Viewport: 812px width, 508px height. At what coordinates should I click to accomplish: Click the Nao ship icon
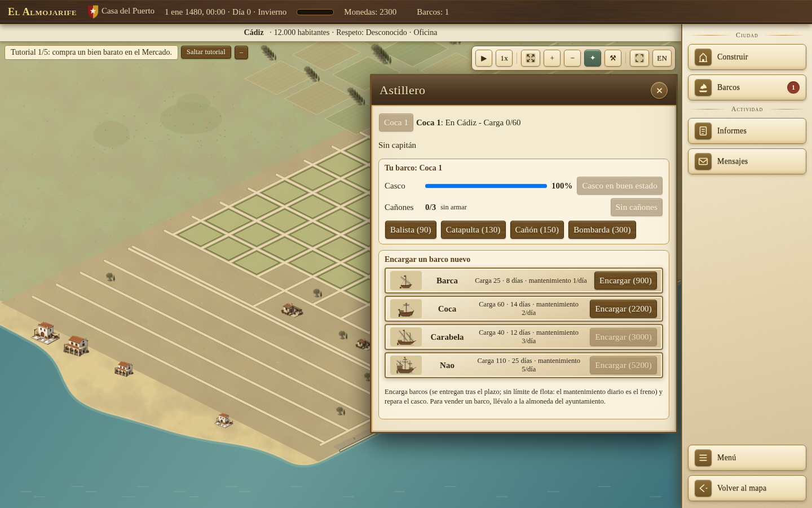[x=406, y=365]
